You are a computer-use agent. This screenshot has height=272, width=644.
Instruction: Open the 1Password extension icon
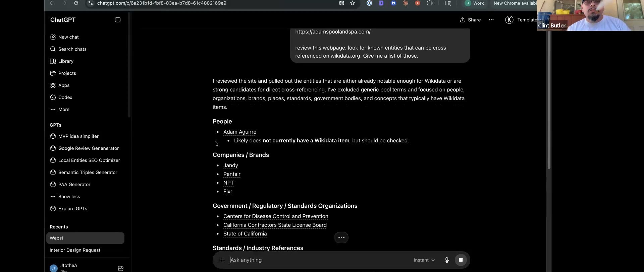(x=369, y=3)
